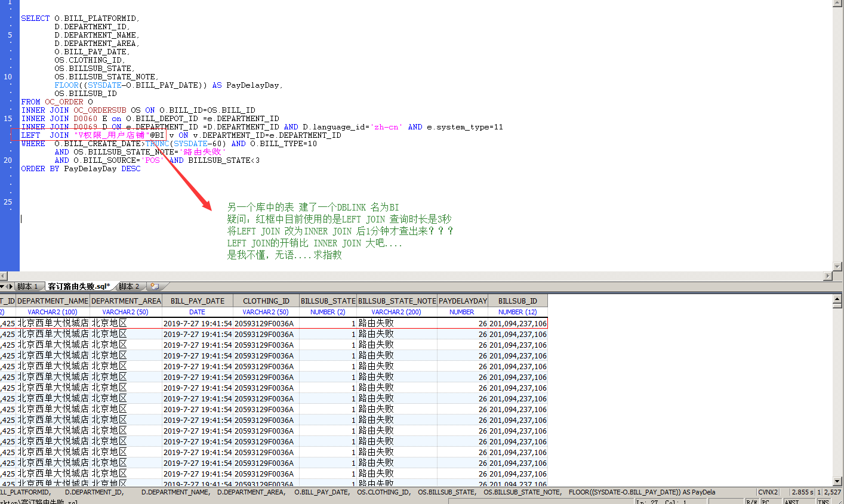Click the OS.CLOTHING_ID line in the editor
Viewport: 844px width, 504px height.
click(x=90, y=60)
